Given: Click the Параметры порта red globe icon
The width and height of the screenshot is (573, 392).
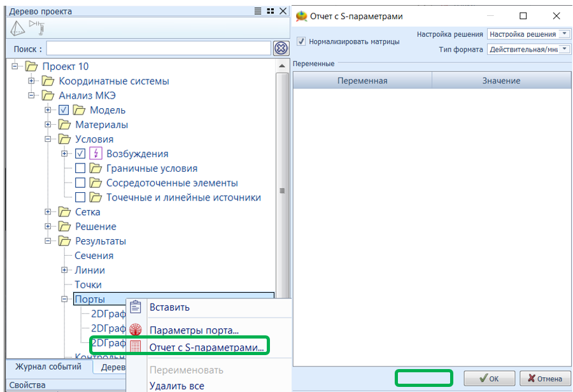Looking at the screenshot, I should (x=135, y=330).
